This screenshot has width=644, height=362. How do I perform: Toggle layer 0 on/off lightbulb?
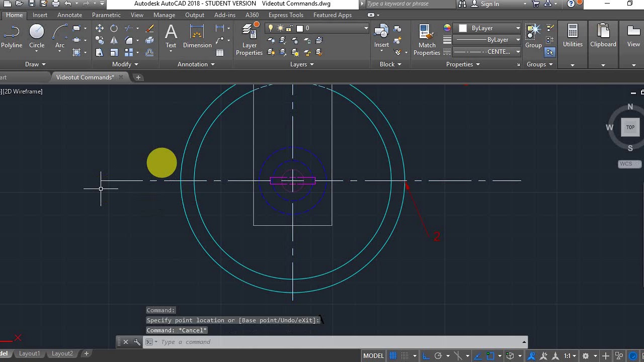(271, 28)
